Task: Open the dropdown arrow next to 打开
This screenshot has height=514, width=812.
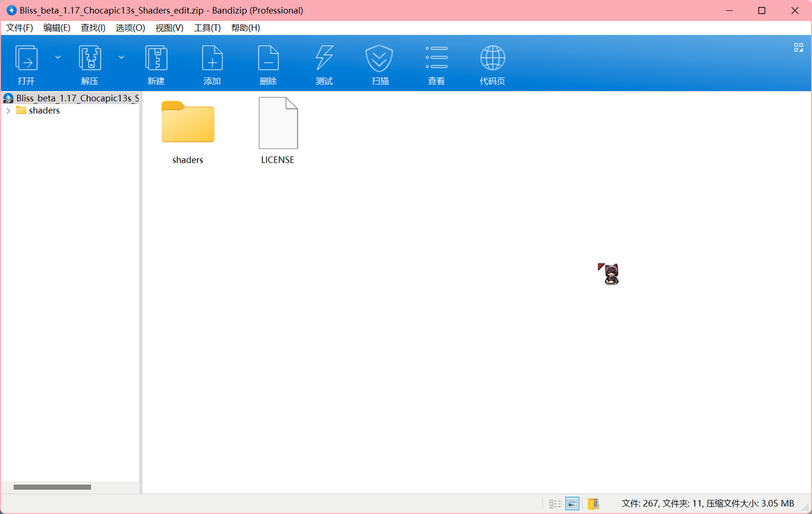Action: pyautogui.click(x=58, y=57)
